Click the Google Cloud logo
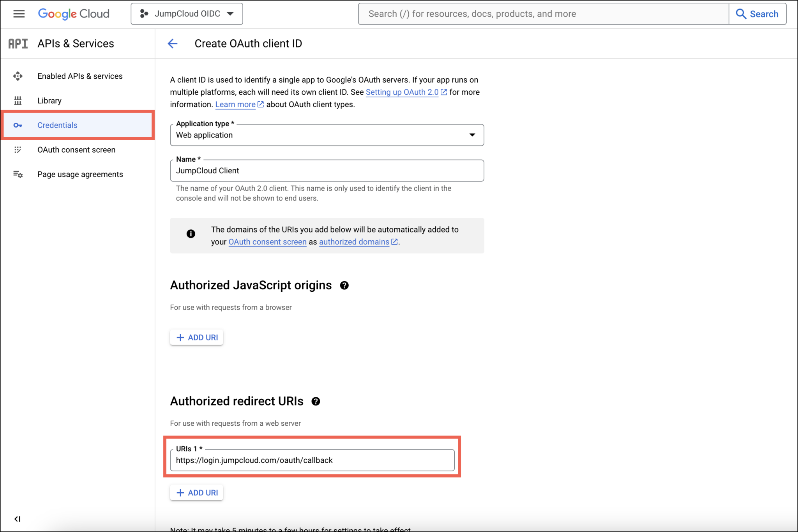 coord(73,14)
